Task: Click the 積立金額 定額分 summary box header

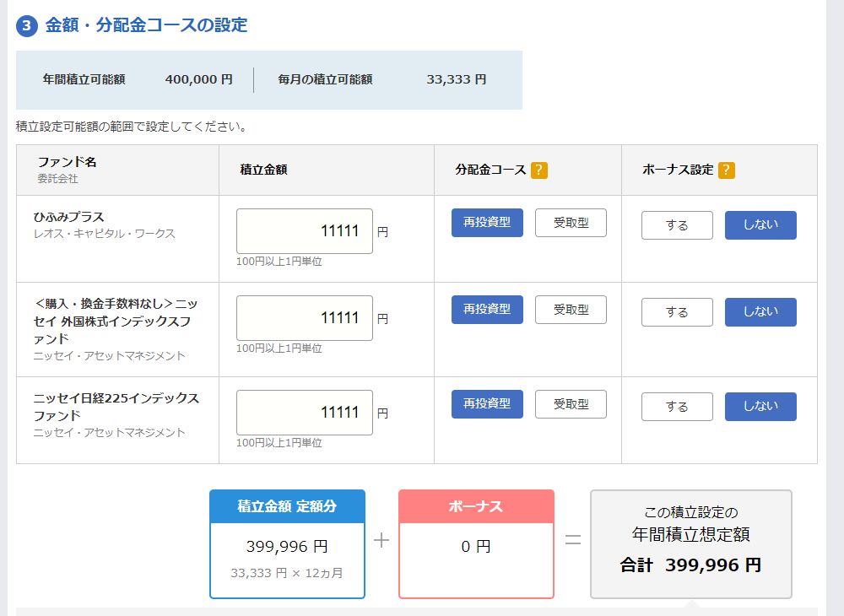Action: (x=287, y=506)
